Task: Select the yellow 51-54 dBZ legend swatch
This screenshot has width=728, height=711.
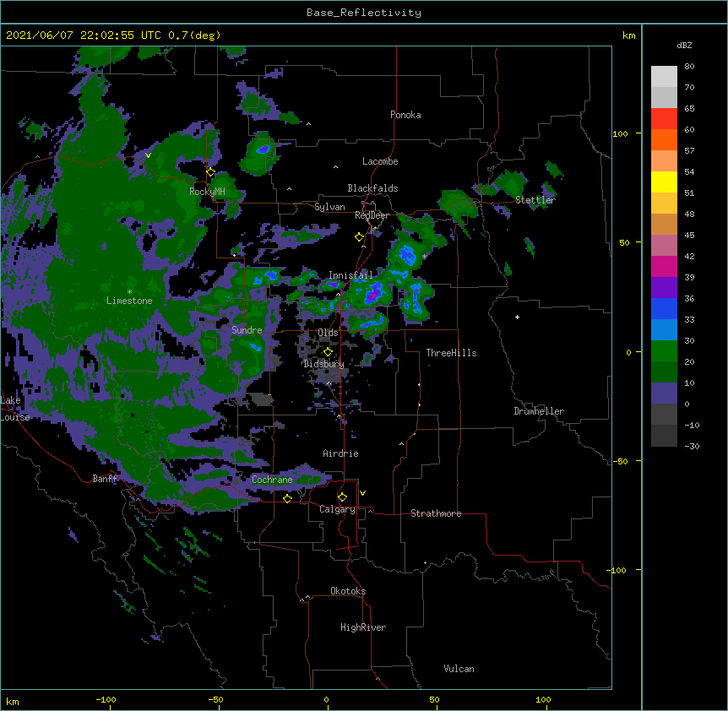Action: pyautogui.click(x=664, y=182)
